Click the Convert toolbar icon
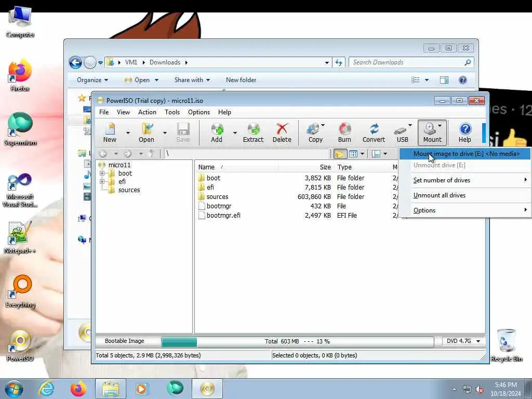This screenshot has width=532, height=399. click(x=374, y=132)
